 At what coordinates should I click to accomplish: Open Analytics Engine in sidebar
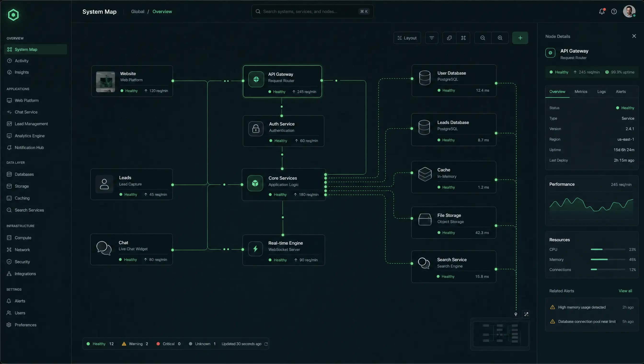35,136
